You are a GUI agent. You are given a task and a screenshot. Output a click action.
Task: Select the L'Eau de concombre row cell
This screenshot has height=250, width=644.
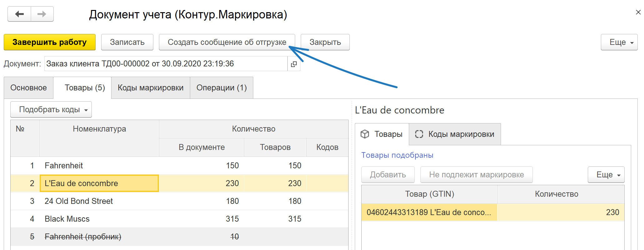[99, 183]
